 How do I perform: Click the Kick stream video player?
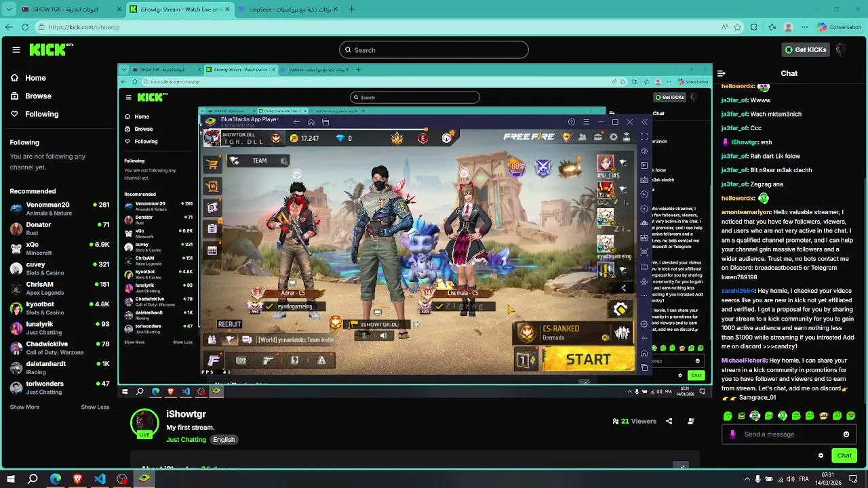point(414,230)
